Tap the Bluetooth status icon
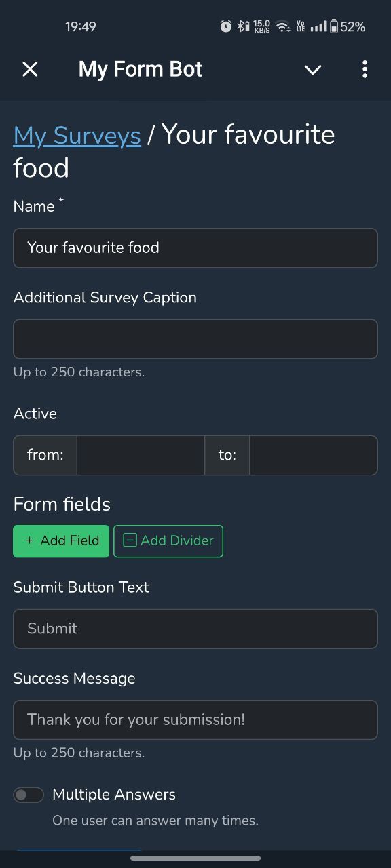Image resolution: width=391 pixels, height=868 pixels. [x=242, y=26]
